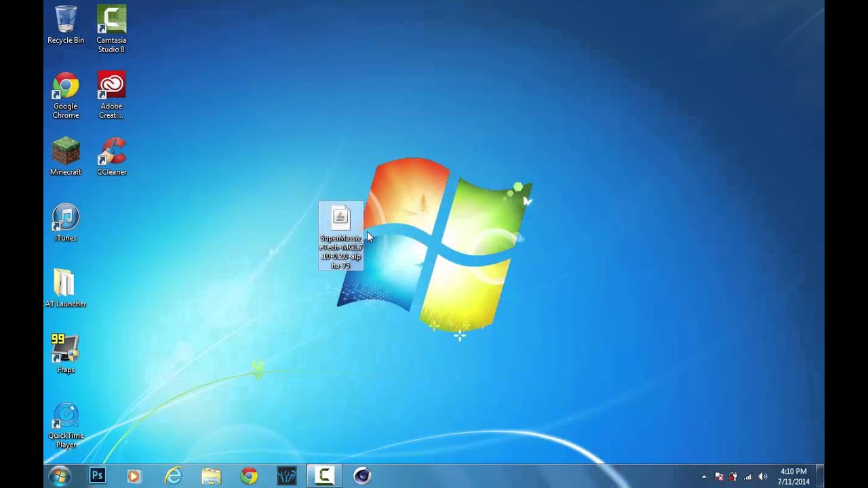Select the Adobe Creative Cloud desktop shortcut
The width and height of the screenshot is (868, 488).
coord(111,96)
